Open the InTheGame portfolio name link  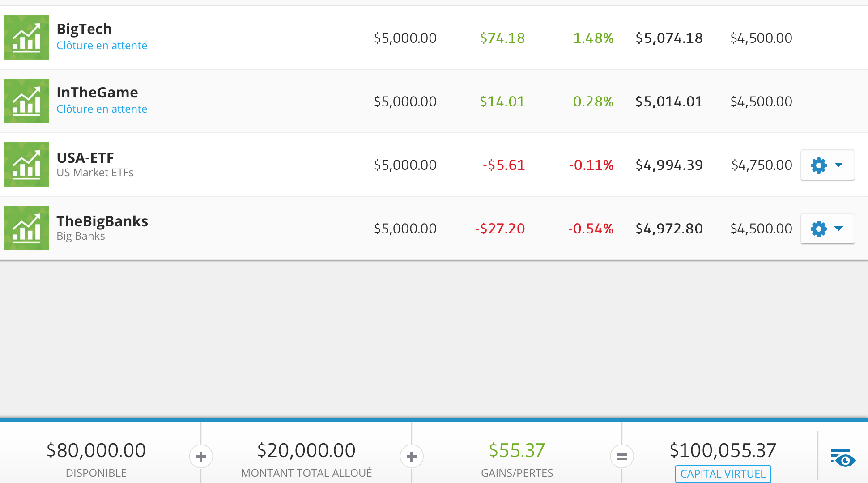pyautogui.click(x=97, y=93)
